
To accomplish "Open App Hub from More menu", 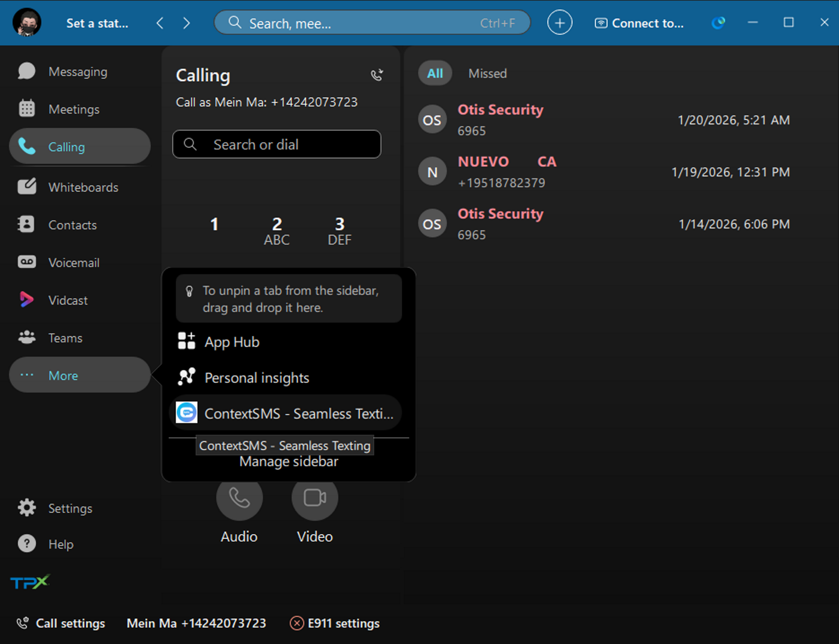I will click(x=286, y=342).
